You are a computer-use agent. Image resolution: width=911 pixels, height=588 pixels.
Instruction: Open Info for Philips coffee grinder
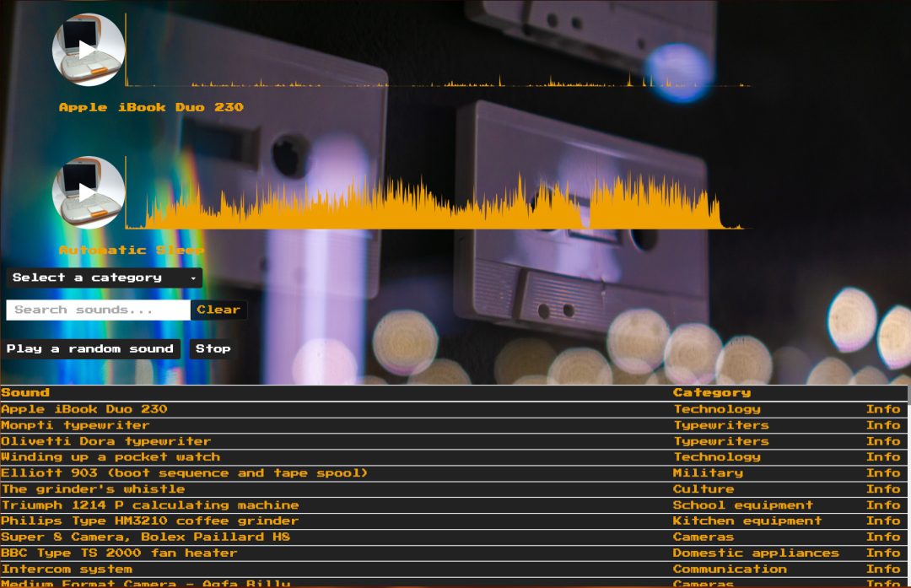(x=882, y=521)
